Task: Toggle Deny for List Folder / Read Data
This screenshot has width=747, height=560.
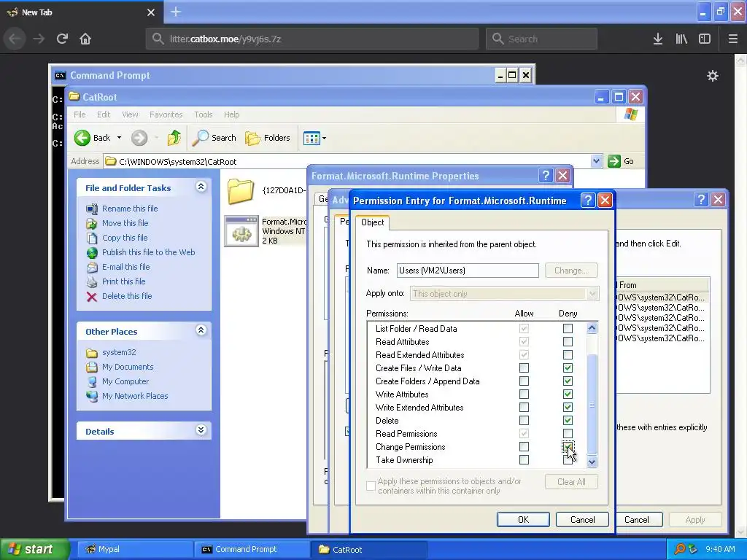Action: (x=568, y=329)
